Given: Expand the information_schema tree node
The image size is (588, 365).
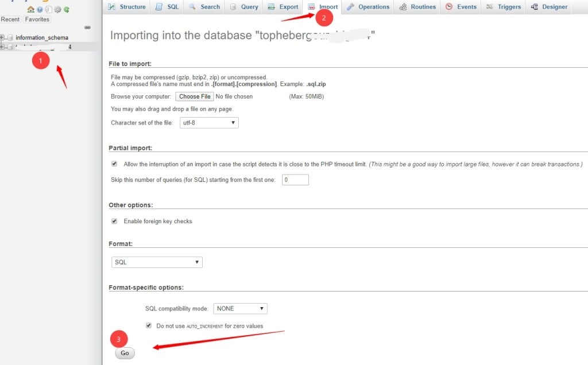Looking at the screenshot, I should (2, 37).
